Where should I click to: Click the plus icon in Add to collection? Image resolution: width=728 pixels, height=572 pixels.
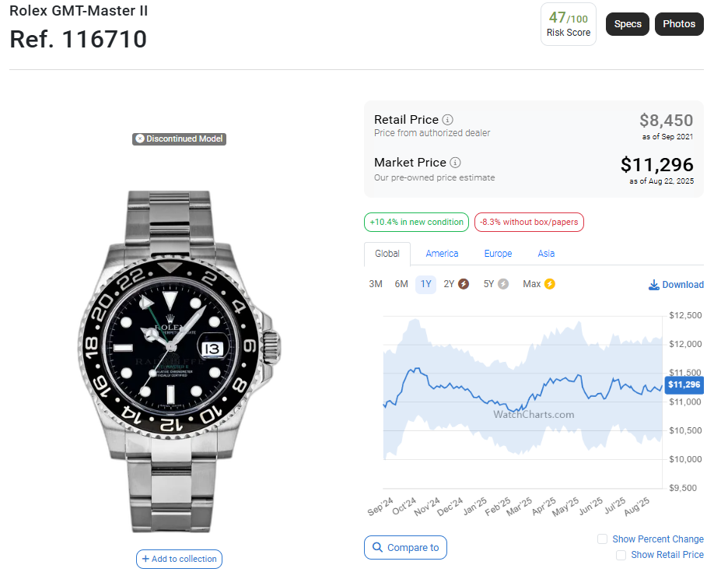(x=145, y=559)
